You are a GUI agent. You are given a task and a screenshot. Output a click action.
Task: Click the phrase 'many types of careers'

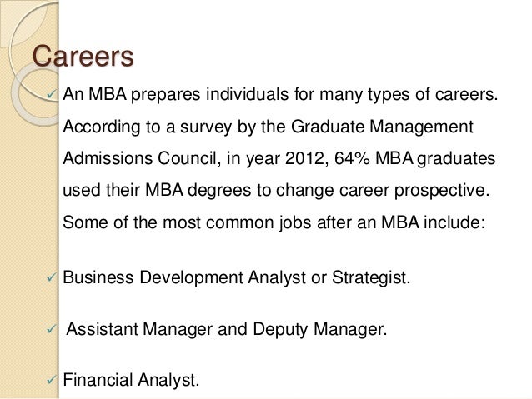(406, 95)
